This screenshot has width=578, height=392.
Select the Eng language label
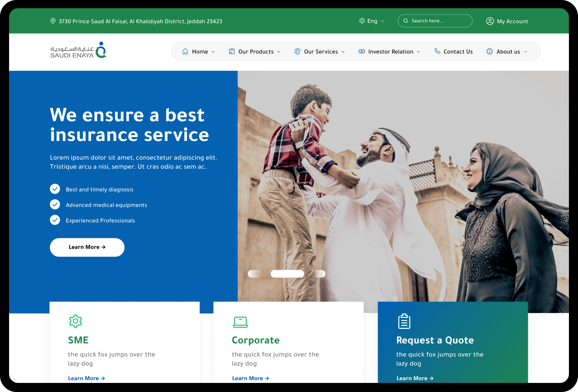pos(372,21)
